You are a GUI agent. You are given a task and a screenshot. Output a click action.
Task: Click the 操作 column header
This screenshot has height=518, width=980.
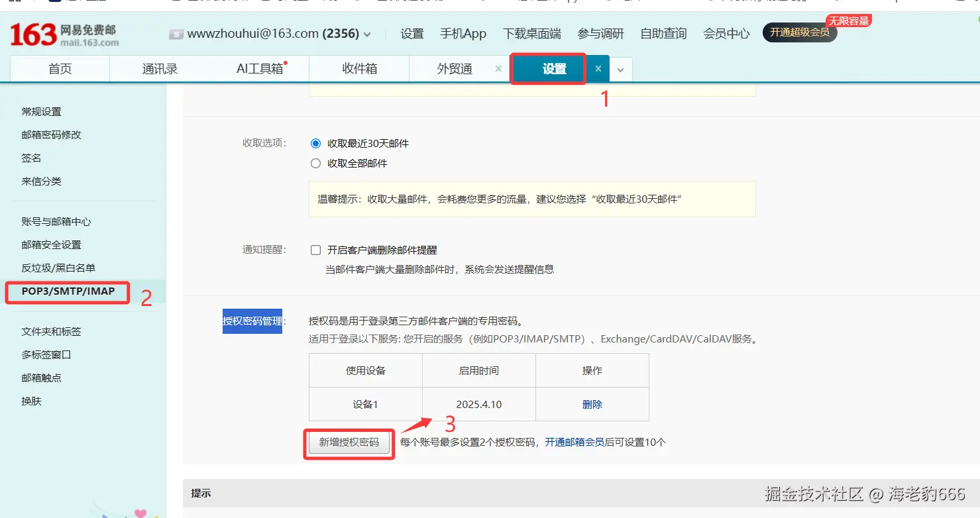(592, 370)
